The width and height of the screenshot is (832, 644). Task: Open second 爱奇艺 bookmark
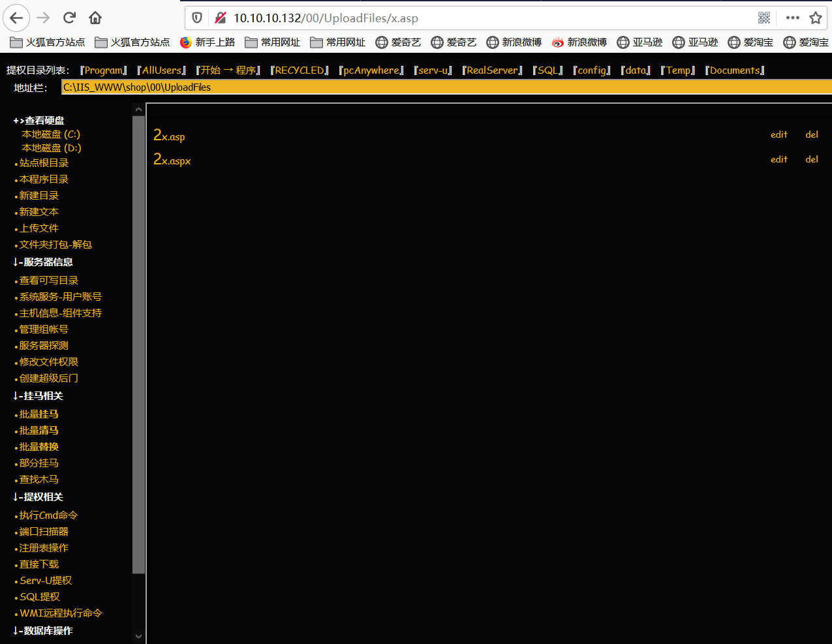[x=454, y=42]
